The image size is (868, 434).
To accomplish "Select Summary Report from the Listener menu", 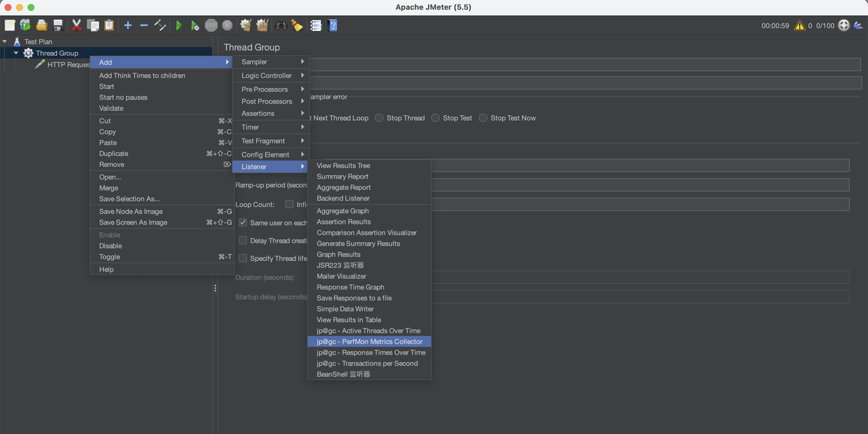I will [369, 176].
